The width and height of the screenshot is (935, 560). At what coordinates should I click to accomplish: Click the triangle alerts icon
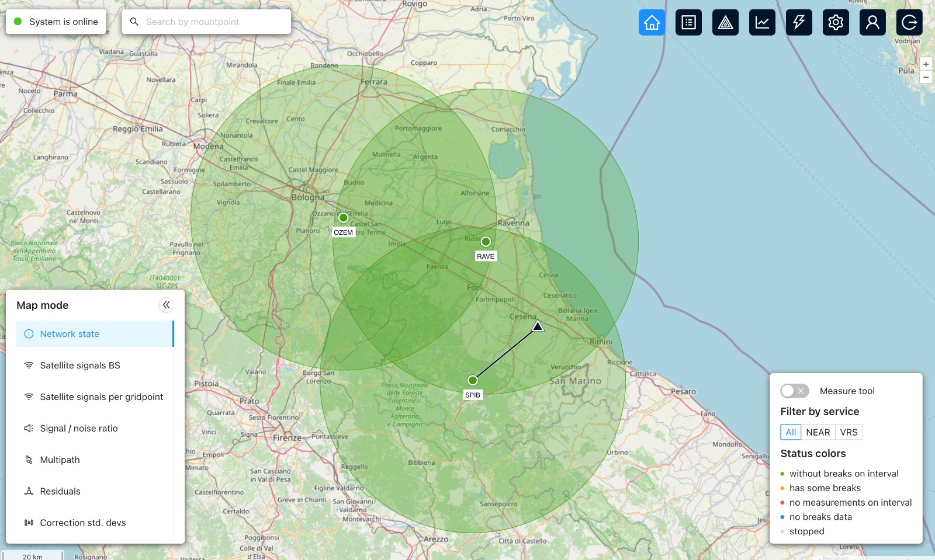(x=725, y=23)
